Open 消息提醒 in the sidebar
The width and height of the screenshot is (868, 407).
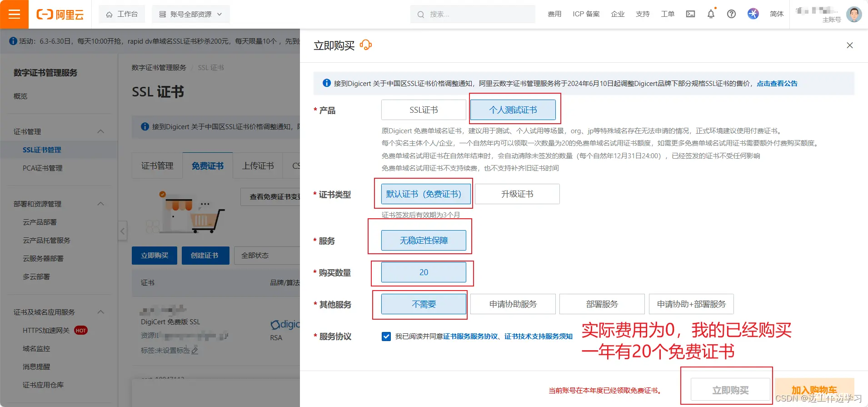[x=36, y=367]
